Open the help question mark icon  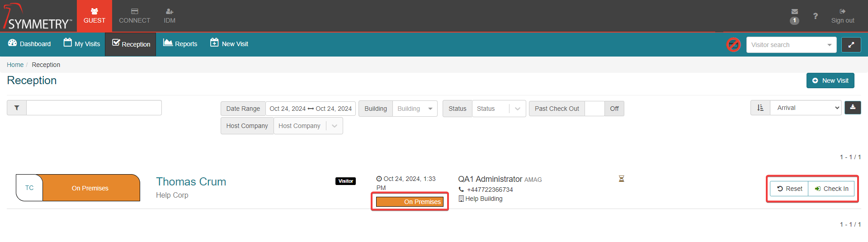815,16
